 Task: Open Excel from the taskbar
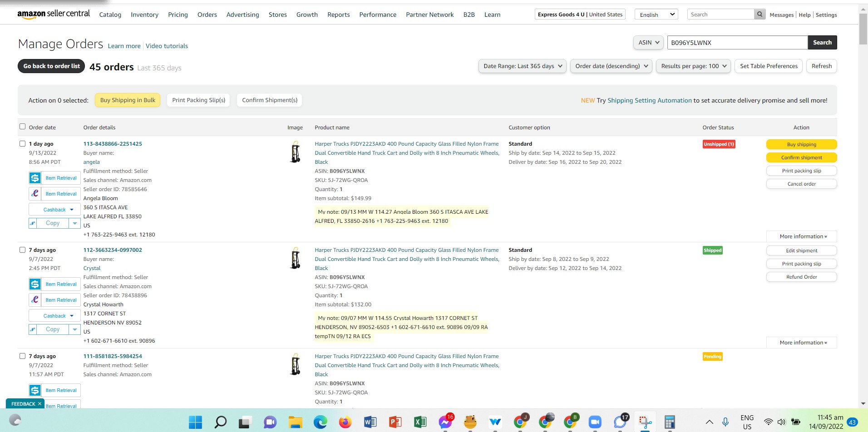(x=420, y=422)
